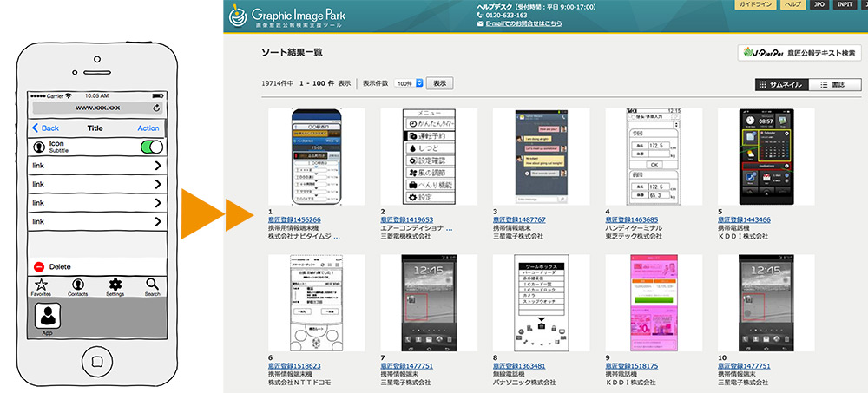Tap the red Delete icon
This screenshot has width=868, height=393.
coord(39,267)
